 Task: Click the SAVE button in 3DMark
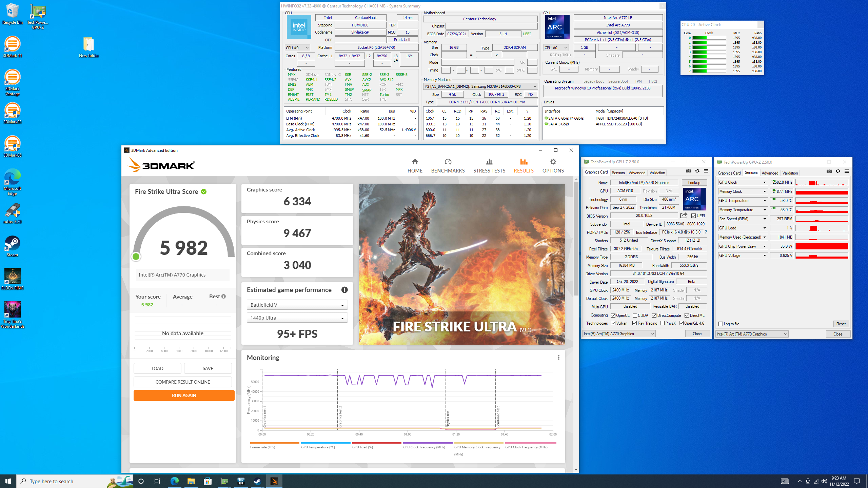pyautogui.click(x=208, y=368)
